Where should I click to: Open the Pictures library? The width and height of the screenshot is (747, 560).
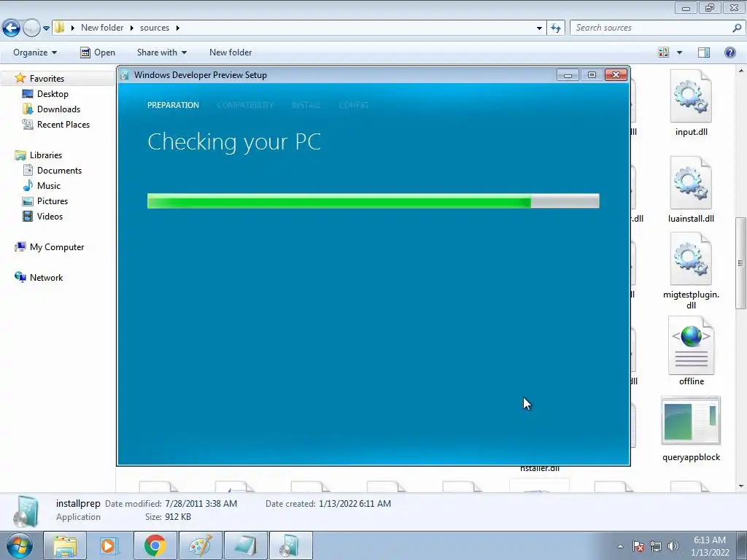53,201
